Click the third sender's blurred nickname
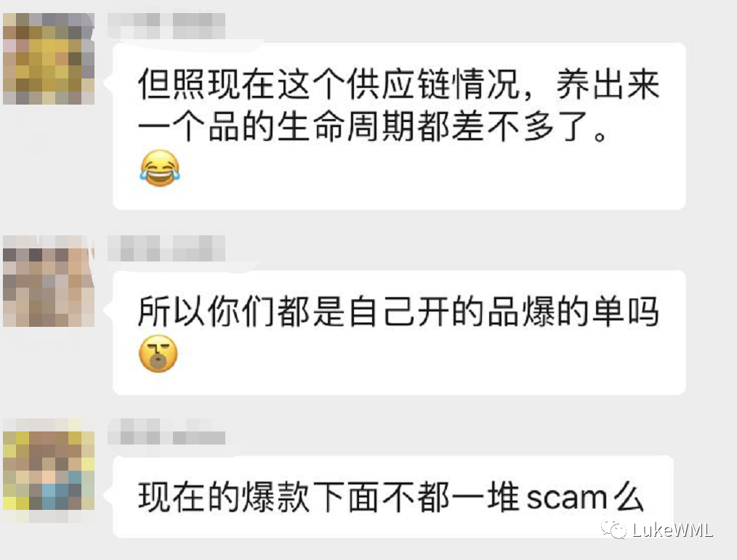Viewport: 737px width, 560px height. pos(166,431)
